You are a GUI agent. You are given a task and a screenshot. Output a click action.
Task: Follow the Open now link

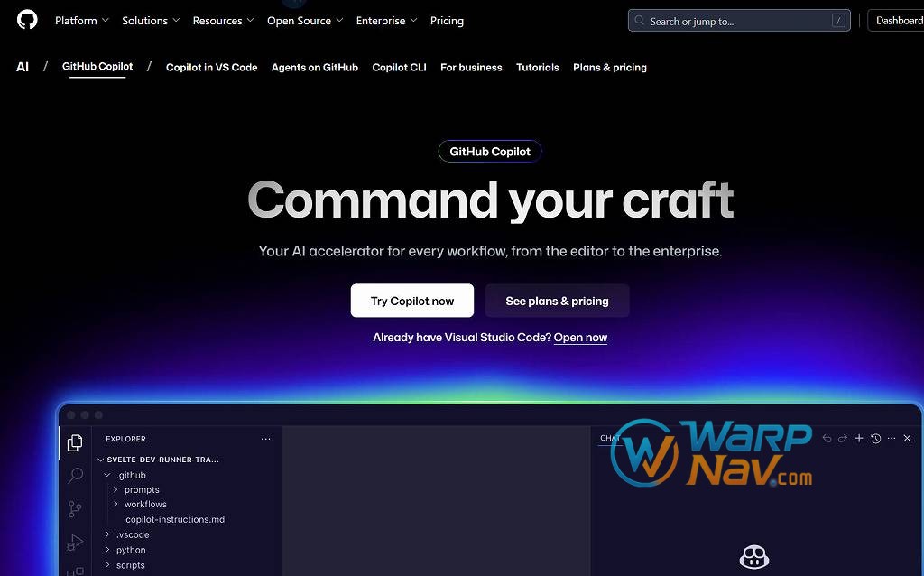coord(580,338)
